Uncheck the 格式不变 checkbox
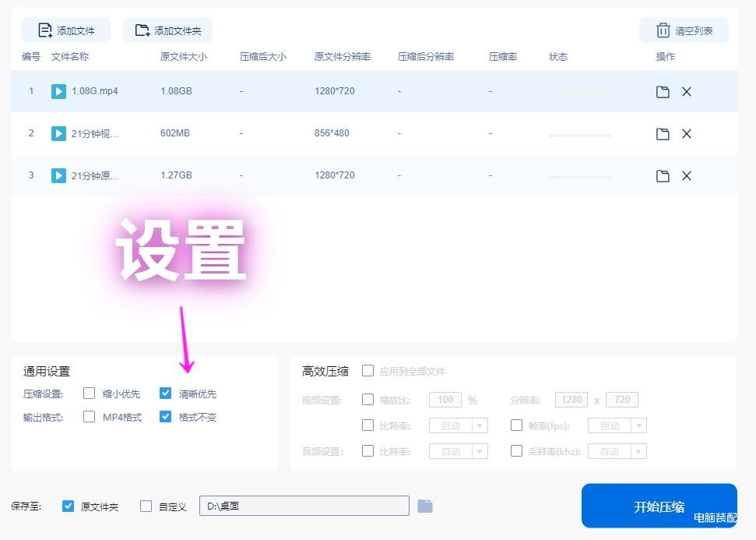Screen dimensions: 756x540 pos(165,416)
